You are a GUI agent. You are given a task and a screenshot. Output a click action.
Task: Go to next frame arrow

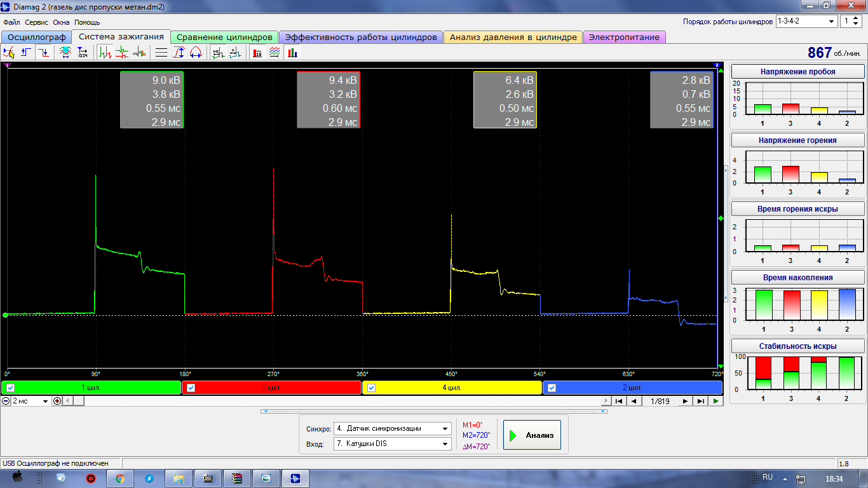685,401
